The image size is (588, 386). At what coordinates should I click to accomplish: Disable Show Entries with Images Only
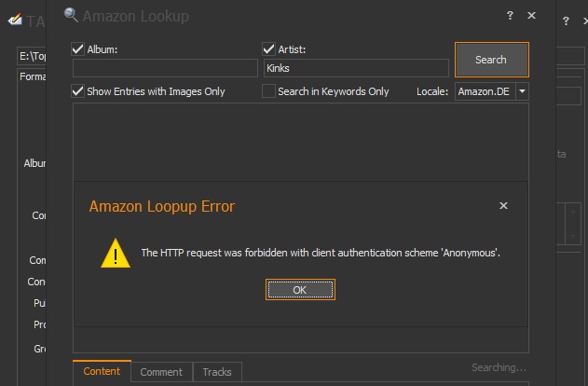coord(79,91)
